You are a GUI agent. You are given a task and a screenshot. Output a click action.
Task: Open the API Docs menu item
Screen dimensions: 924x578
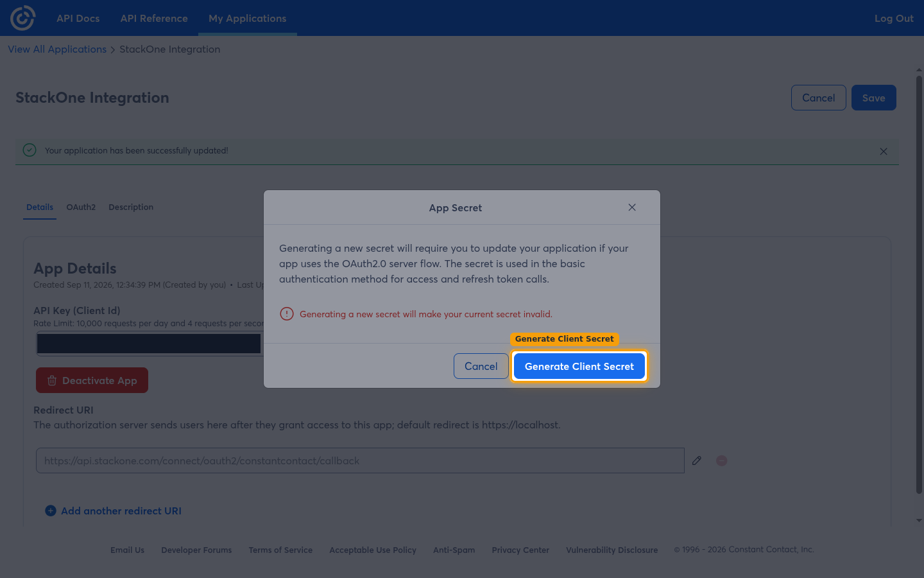[x=78, y=18]
